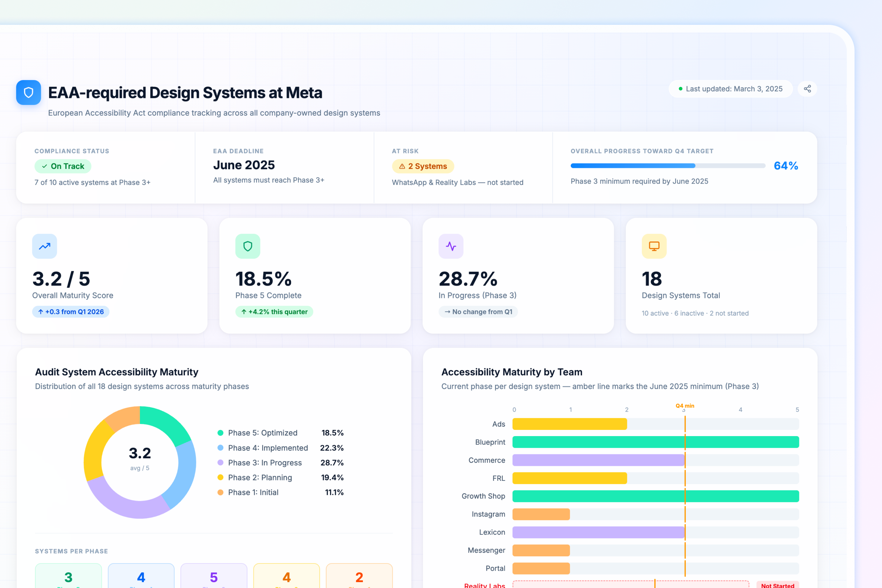Image resolution: width=882 pixels, height=588 pixels.
Task: Click the 3.2 average in the donut center
Action: tap(140, 453)
